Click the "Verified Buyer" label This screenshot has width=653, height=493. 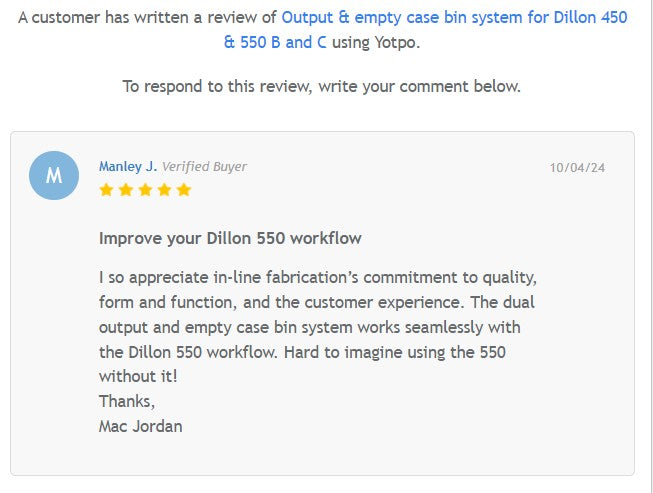click(204, 167)
